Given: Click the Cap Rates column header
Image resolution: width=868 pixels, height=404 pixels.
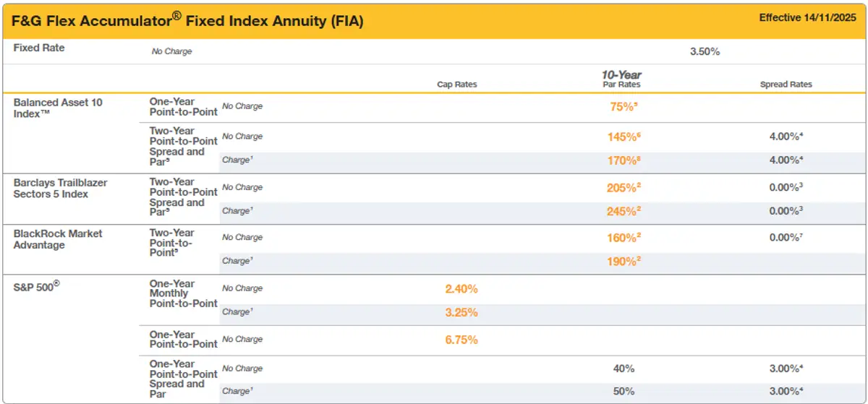Looking at the screenshot, I should pyautogui.click(x=457, y=85).
